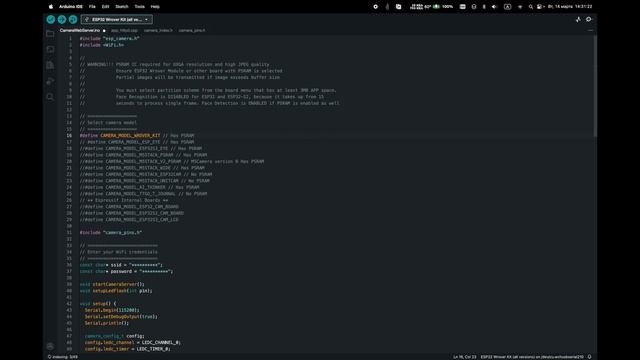This screenshot has height=360, width=640.
Task: Click the config.ledc_channel = LEDC_CHANNEL_0 line
Action: (133, 342)
